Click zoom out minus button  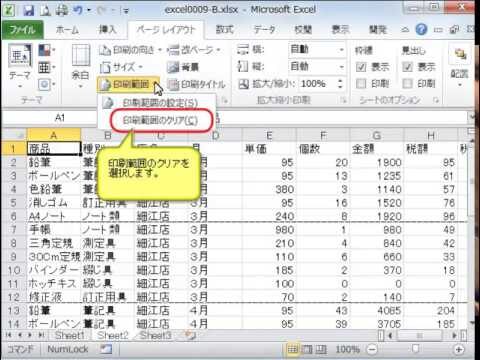click(x=372, y=349)
